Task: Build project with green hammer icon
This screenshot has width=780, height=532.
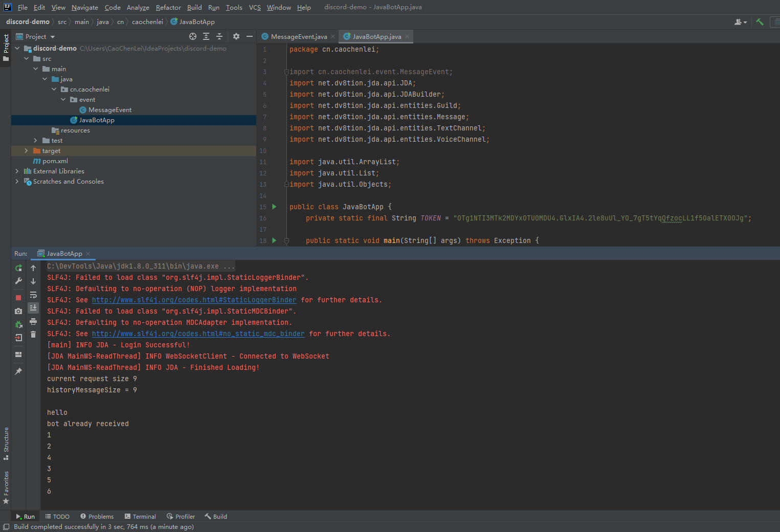Action: (760, 21)
